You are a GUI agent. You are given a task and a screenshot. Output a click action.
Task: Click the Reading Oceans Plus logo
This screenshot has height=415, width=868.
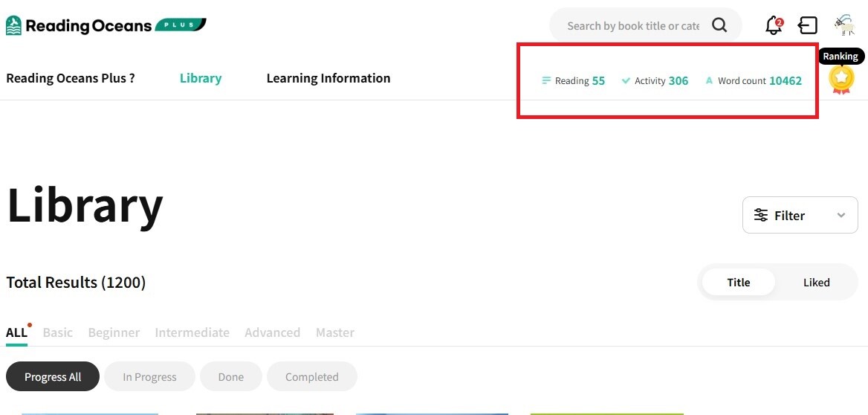pyautogui.click(x=106, y=26)
